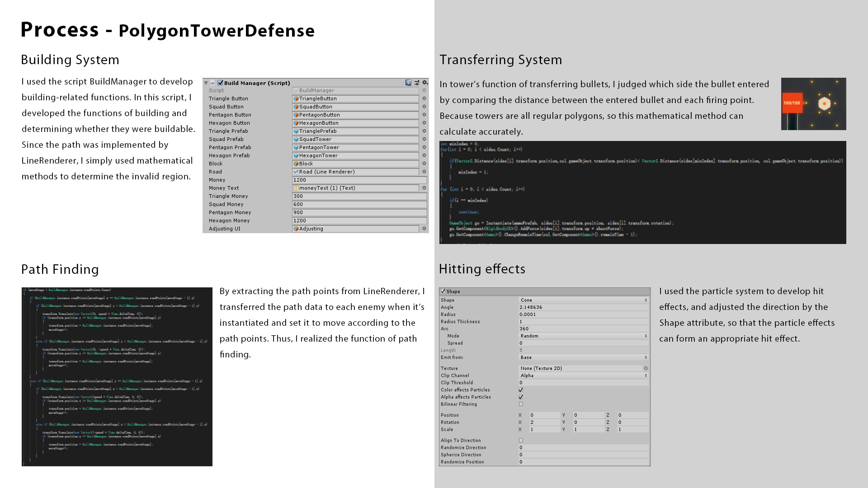
Task: Click the Angle field showing 2.148636
Action: (x=584, y=307)
